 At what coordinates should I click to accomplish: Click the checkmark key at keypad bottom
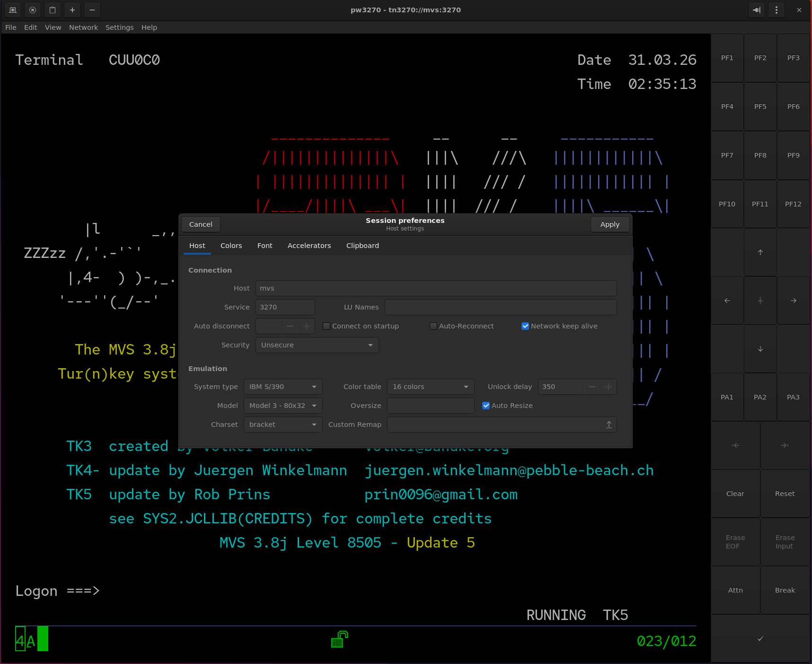[x=760, y=639]
